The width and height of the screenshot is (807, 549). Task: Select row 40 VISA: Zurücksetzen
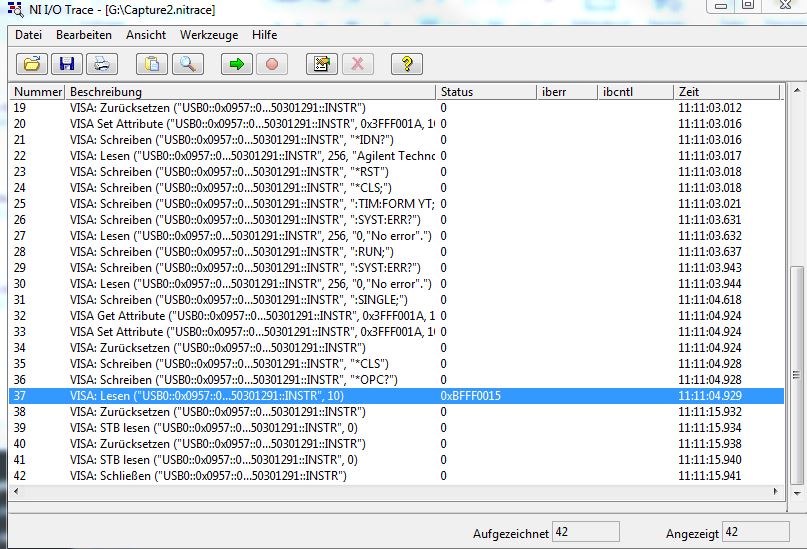click(396, 444)
